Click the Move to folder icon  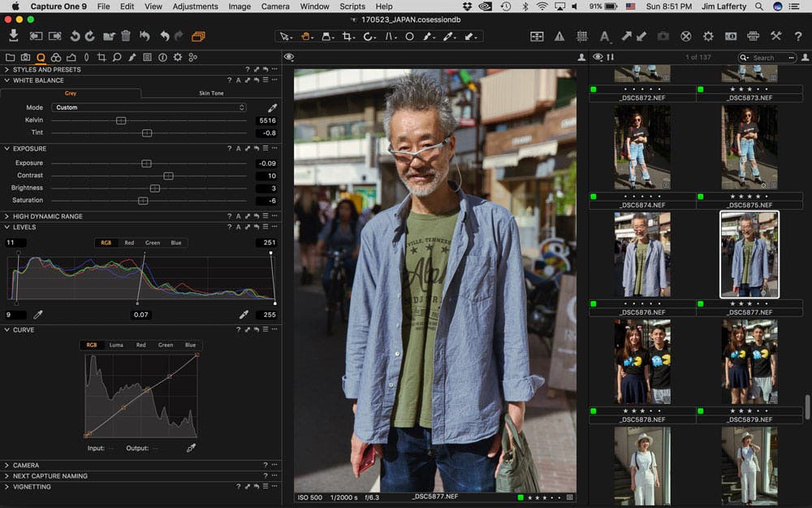pyautogui.click(x=109, y=37)
